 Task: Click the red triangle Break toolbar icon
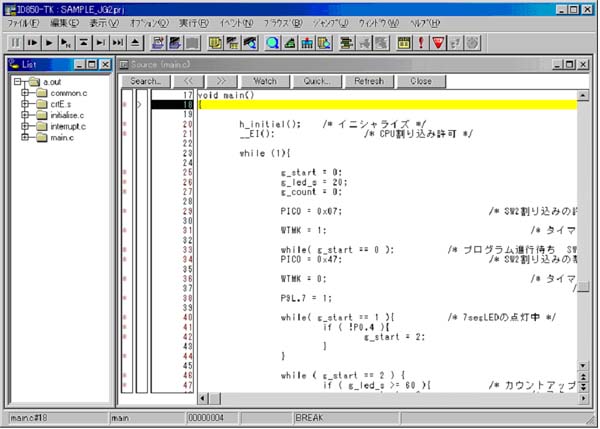coord(438,43)
